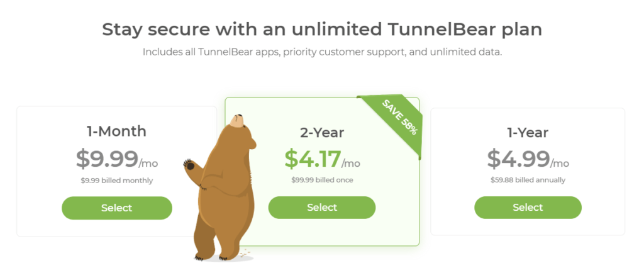Click the $4.99/mo price

click(528, 159)
